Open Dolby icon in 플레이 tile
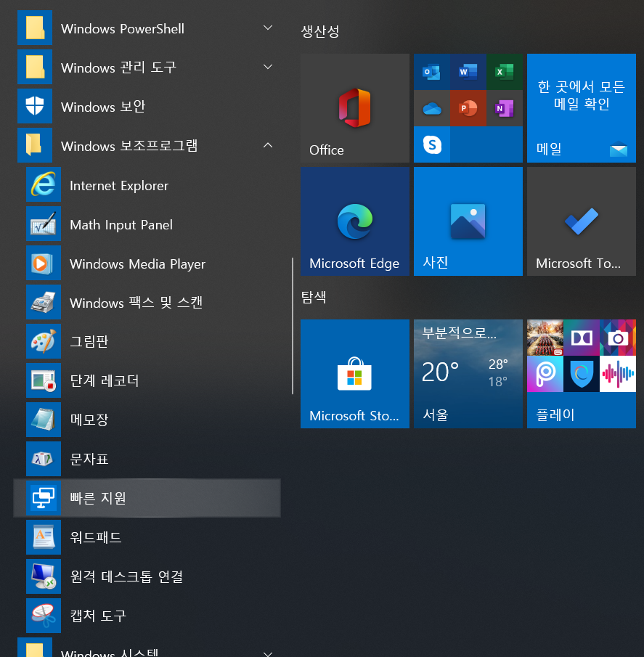The height and width of the screenshot is (657, 644). pos(581,338)
